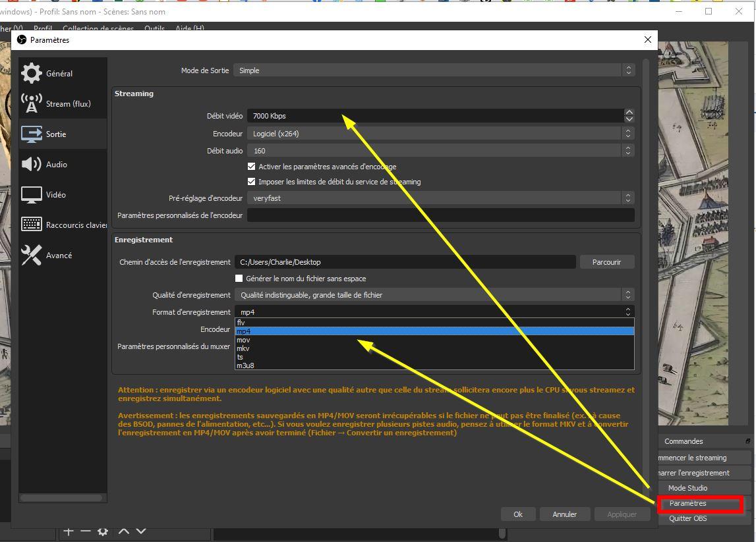Open the Général settings gear icon
Viewport: 756px width, 542px height.
[32, 74]
